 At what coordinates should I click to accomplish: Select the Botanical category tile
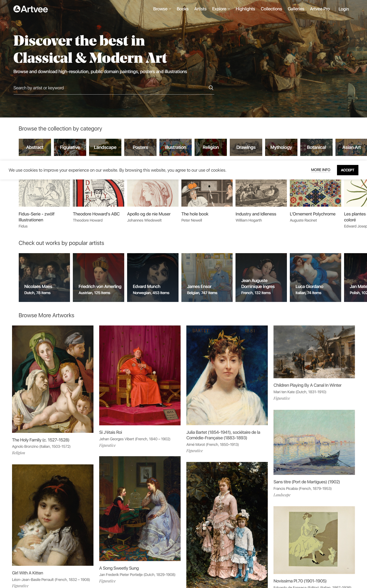tap(316, 147)
